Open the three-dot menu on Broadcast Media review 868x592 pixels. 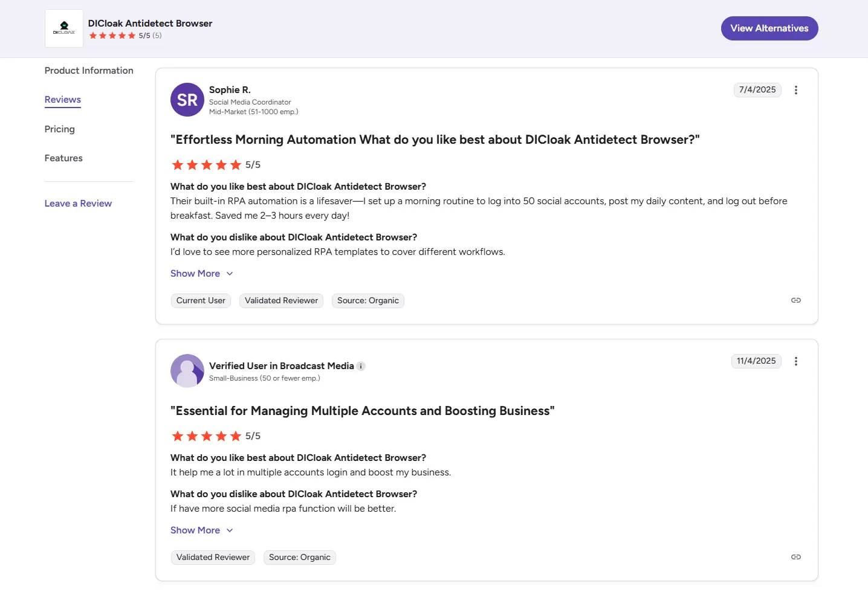(x=795, y=361)
